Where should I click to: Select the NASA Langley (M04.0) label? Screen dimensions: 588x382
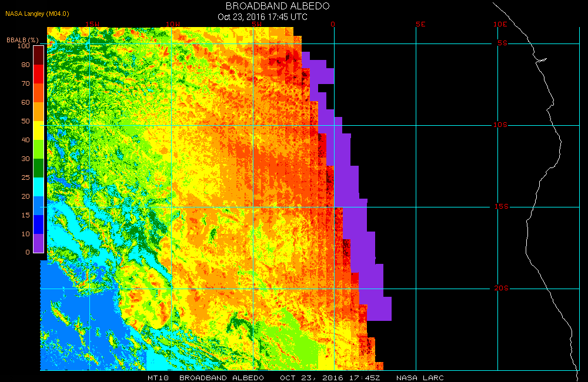click(37, 13)
